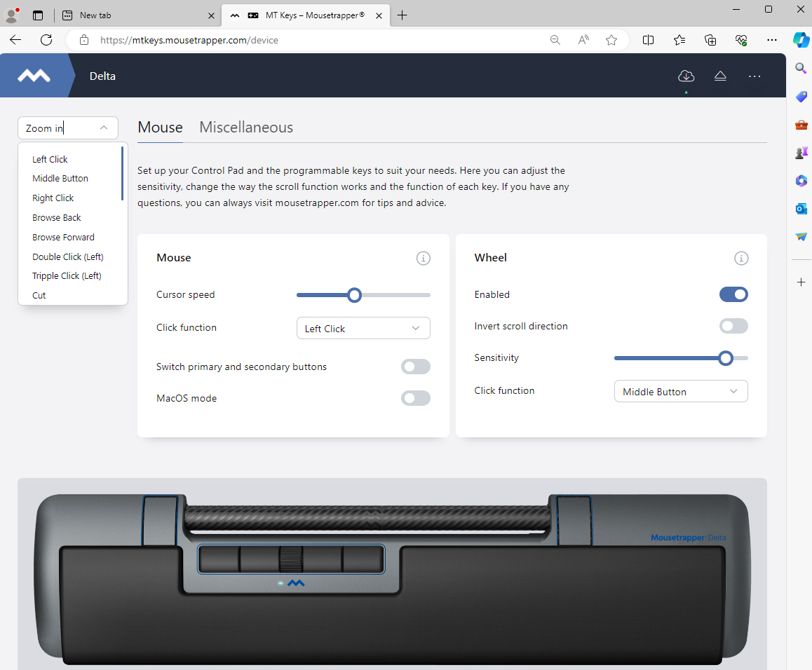
Task: Open Read aloud from address bar
Action: click(583, 40)
